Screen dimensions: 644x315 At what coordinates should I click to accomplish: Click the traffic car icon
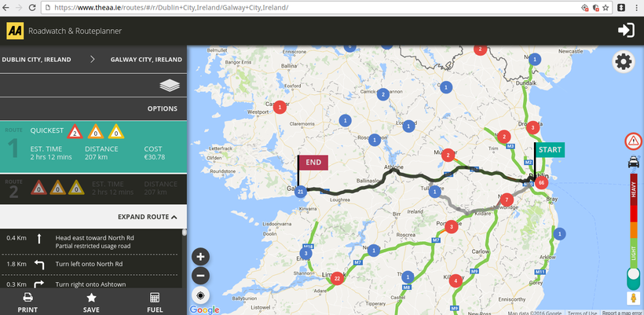[x=633, y=162]
